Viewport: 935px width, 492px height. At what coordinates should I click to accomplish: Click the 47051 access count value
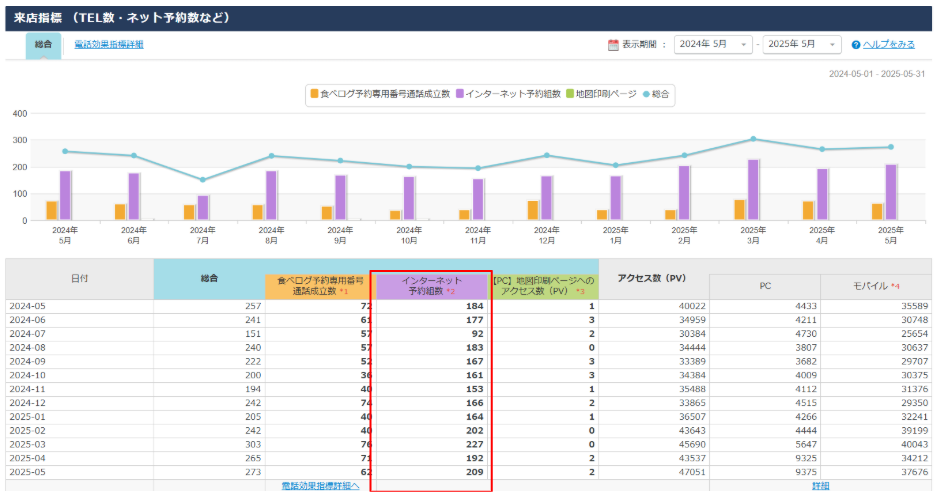pyautogui.click(x=692, y=472)
